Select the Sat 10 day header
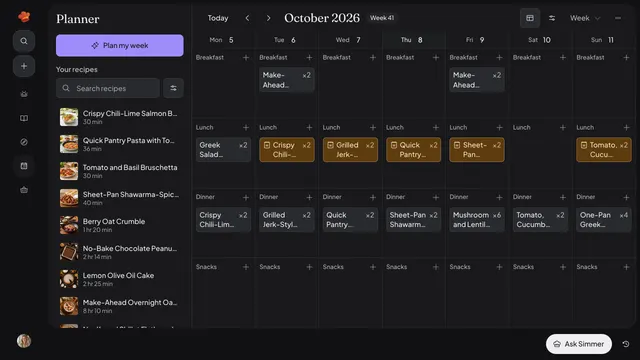The image size is (640, 360). tap(540, 40)
